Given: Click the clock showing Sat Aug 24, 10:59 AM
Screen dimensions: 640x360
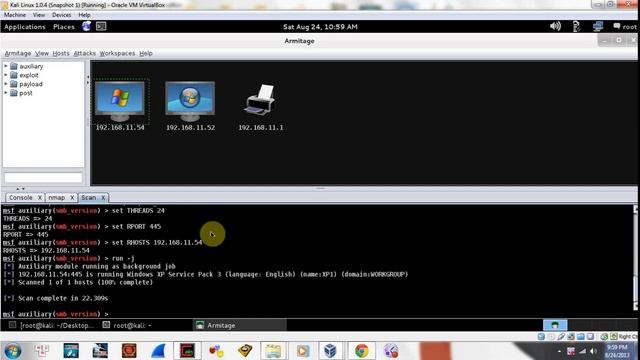Looking at the screenshot, I should (x=320, y=27).
